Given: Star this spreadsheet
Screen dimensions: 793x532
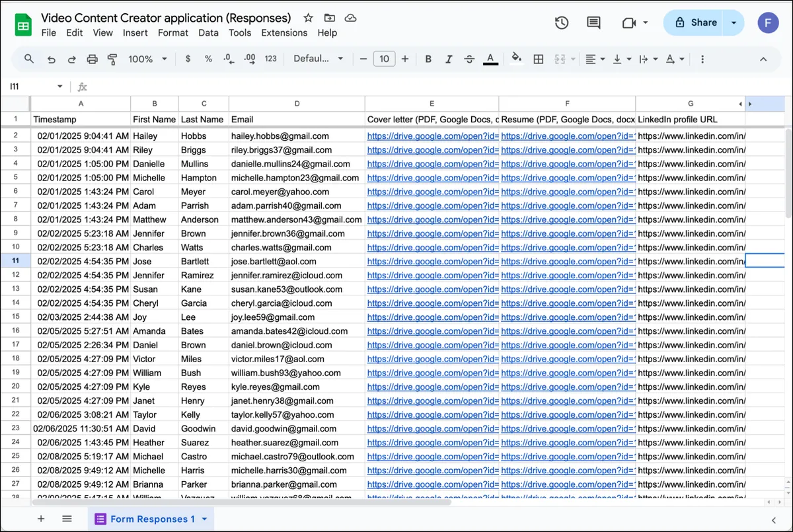Looking at the screenshot, I should [308, 18].
